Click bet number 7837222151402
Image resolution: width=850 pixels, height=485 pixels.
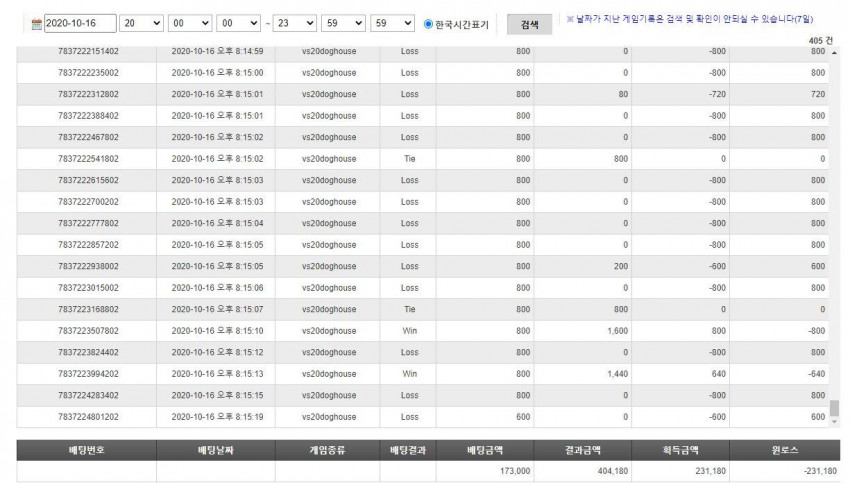tap(88, 51)
